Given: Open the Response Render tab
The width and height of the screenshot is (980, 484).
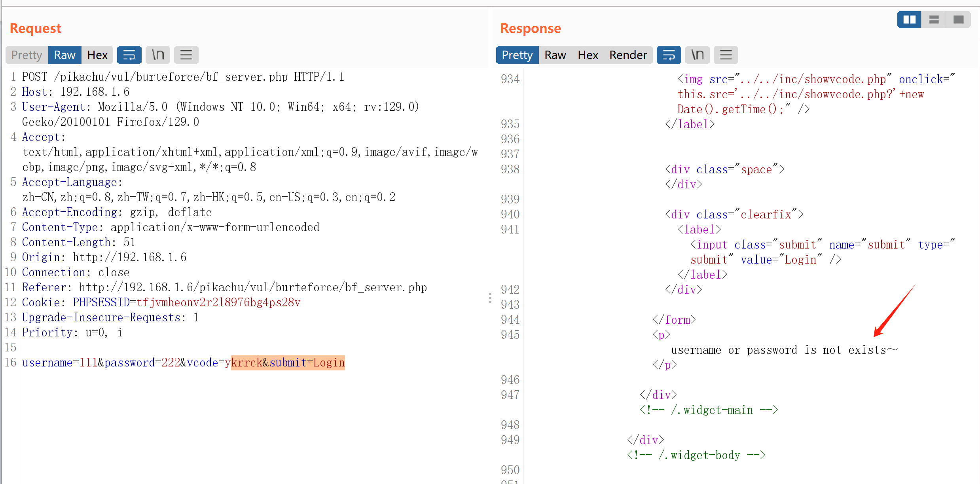Looking at the screenshot, I should (628, 55).
